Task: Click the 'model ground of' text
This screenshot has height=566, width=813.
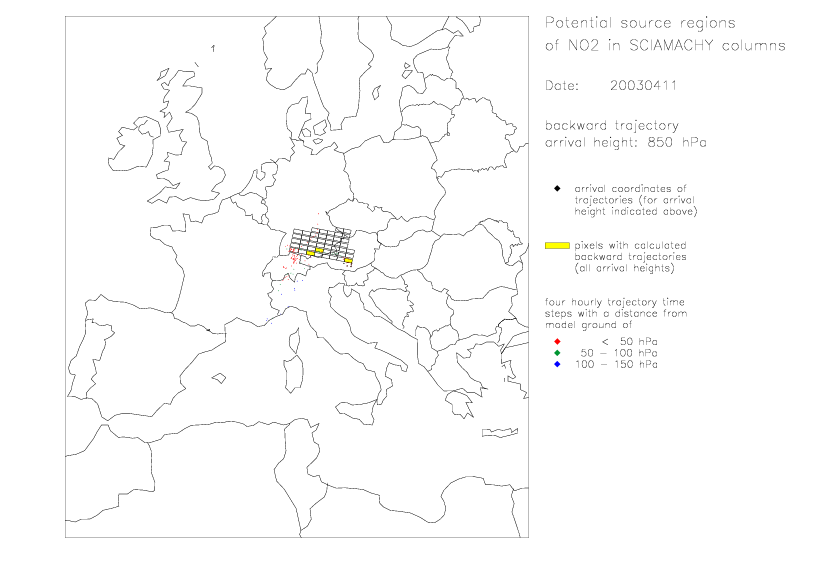Action: 588,325
